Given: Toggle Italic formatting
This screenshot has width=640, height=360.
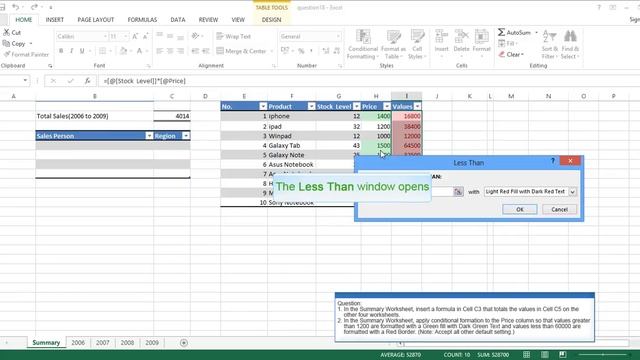Looking at the screenshot, I should (x=71, y=51).
